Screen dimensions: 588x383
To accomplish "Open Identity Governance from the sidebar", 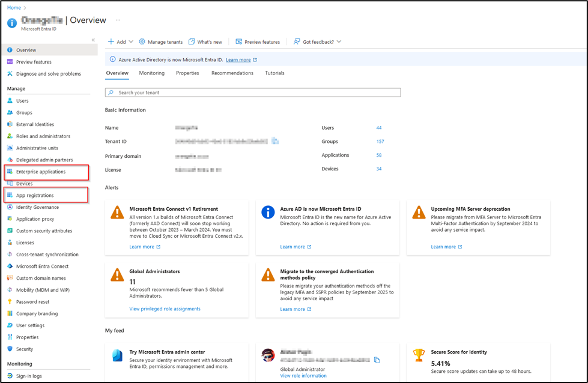I will click(42, 207).
